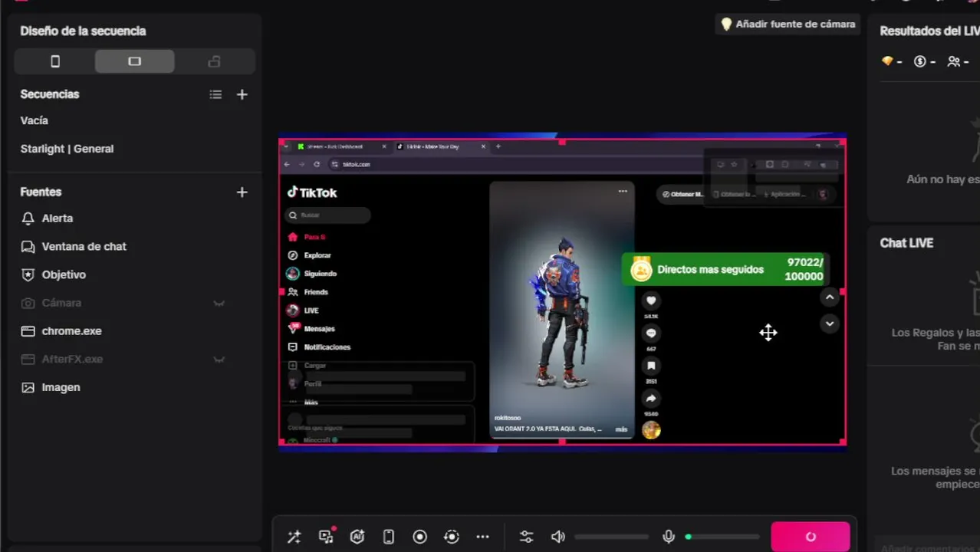Image resolution: width=980 pixels, height=552 pixels.
Task: Click the más link under video caption
Action: (621, 429)
